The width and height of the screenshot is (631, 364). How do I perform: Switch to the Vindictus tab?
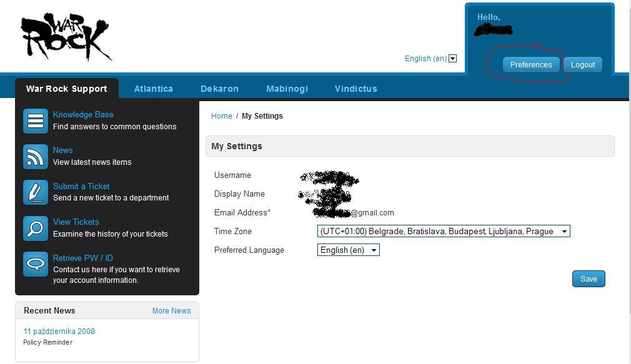[355, 89]
